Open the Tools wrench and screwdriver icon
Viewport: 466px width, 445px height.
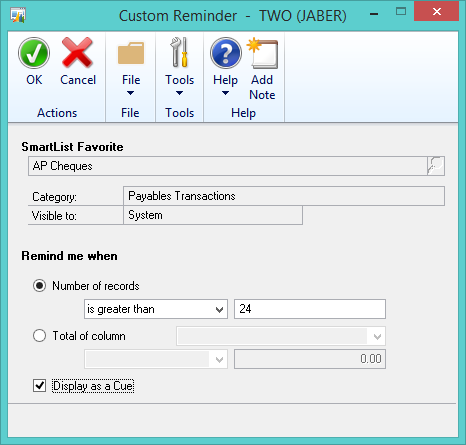click(179, 52)
